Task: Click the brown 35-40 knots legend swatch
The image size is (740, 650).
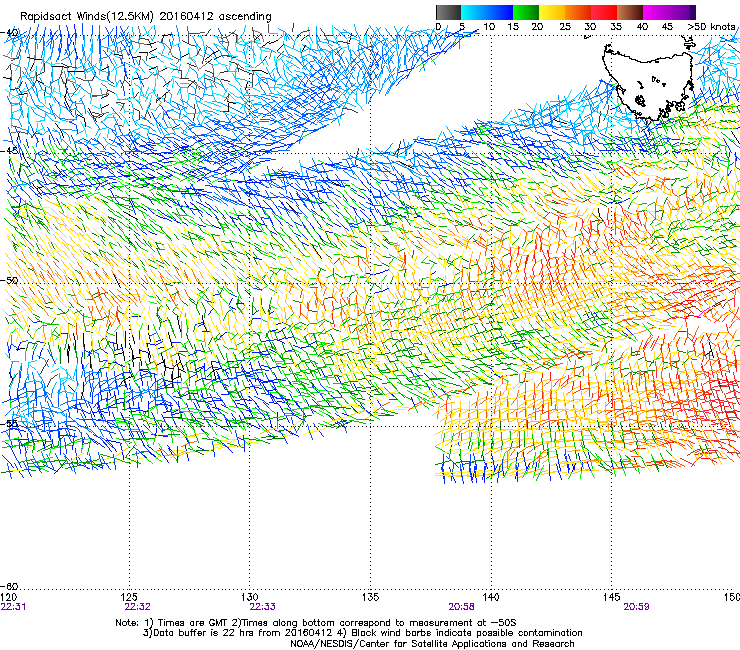Action: (x=630, y=12)
